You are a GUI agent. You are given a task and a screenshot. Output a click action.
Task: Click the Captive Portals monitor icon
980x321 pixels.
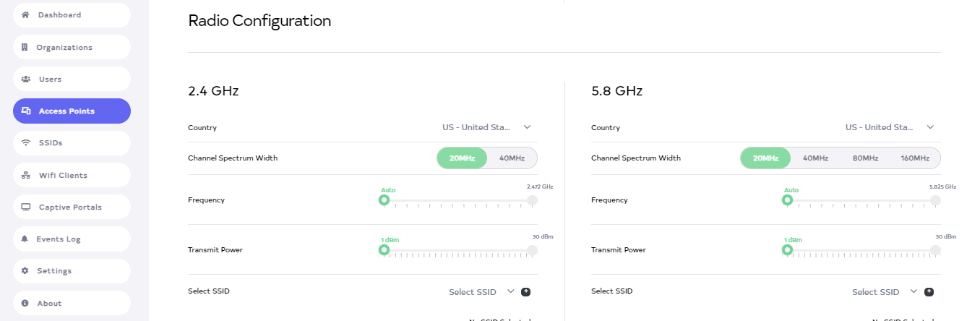click(x=26, y=207)
